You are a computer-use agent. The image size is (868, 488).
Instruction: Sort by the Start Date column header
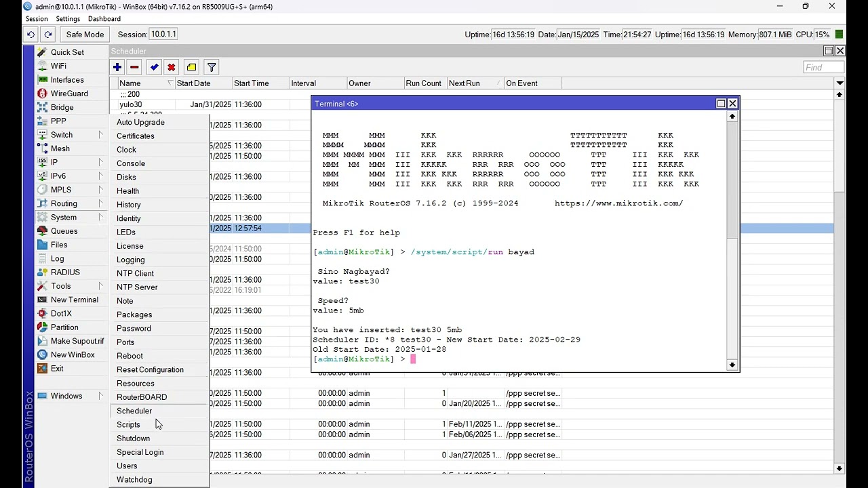(203, 83)
